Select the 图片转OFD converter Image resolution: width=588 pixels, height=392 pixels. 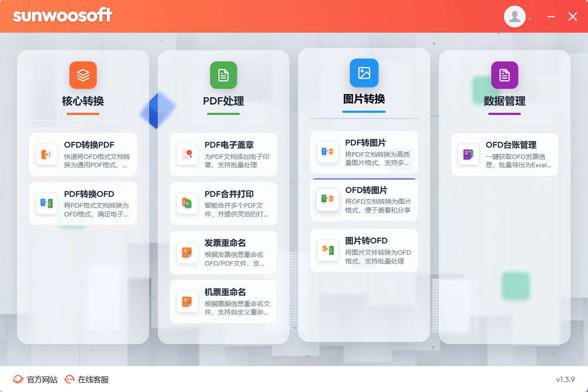pos(364,250)
